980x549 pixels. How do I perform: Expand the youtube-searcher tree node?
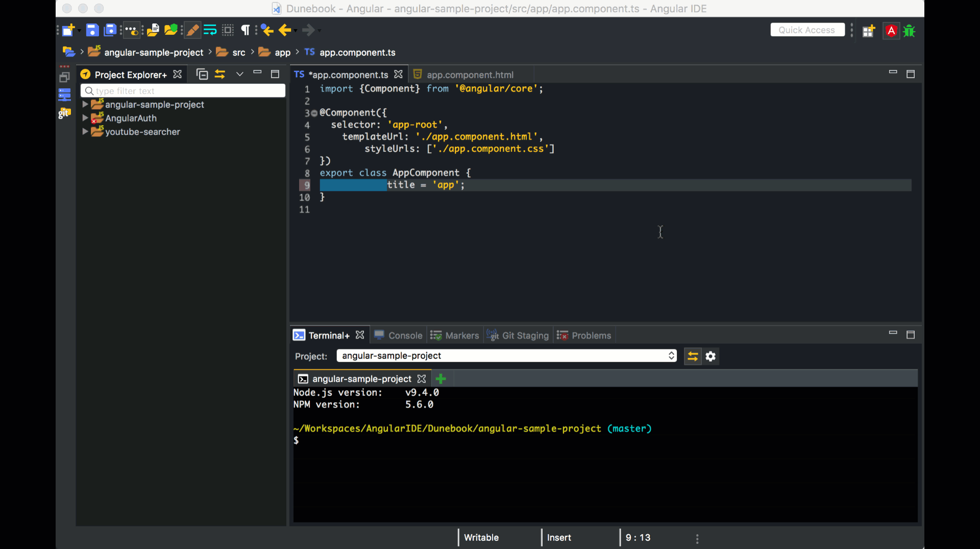pyautogui.click(x=85, y=132)
